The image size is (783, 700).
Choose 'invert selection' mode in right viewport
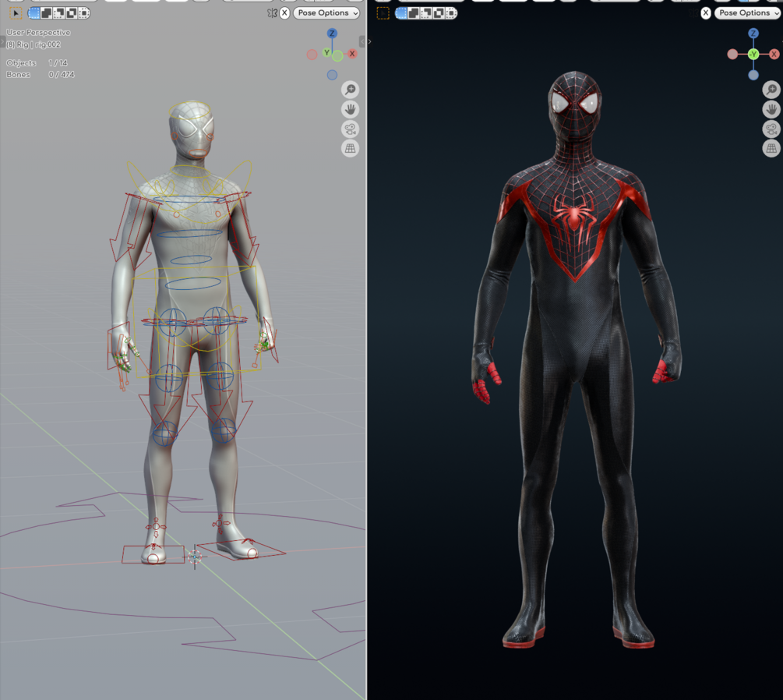coord(439,13)
